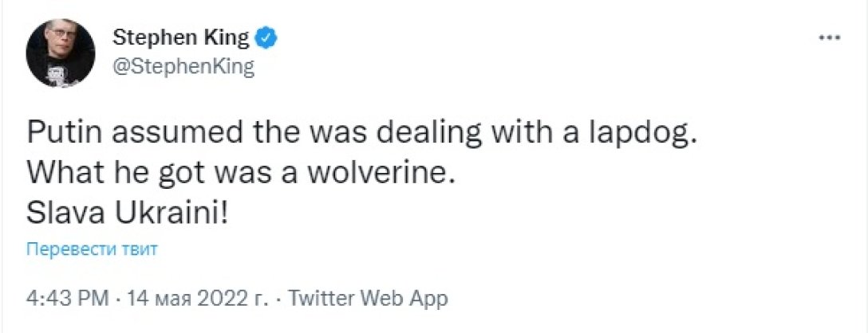Click the blue verified badge
Viewport: 868px width, 333px height.
266,37
